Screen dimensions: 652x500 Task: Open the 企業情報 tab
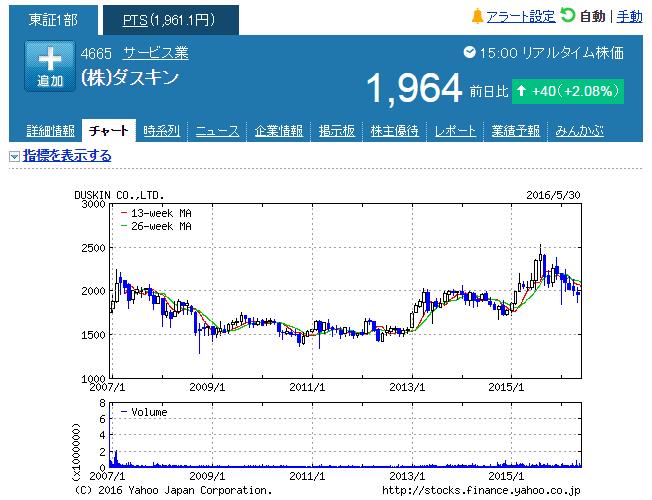point(279,131)
